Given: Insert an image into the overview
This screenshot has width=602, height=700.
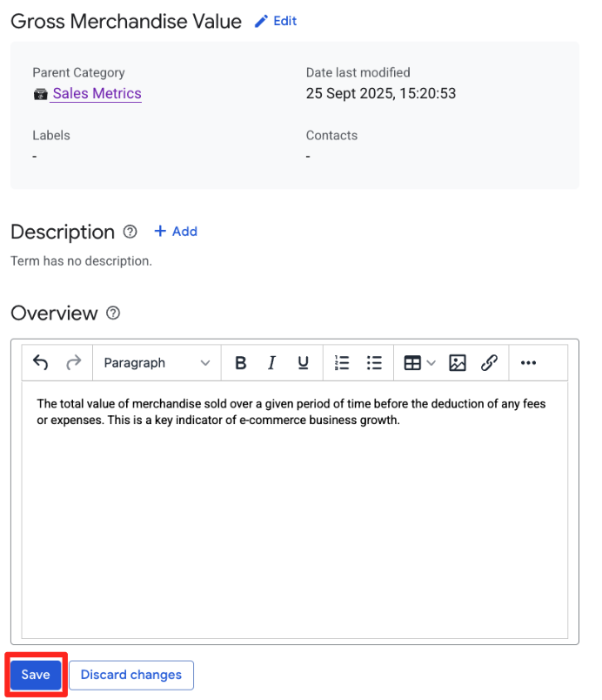Looking at the screenshot, I should tap(458, 363).
